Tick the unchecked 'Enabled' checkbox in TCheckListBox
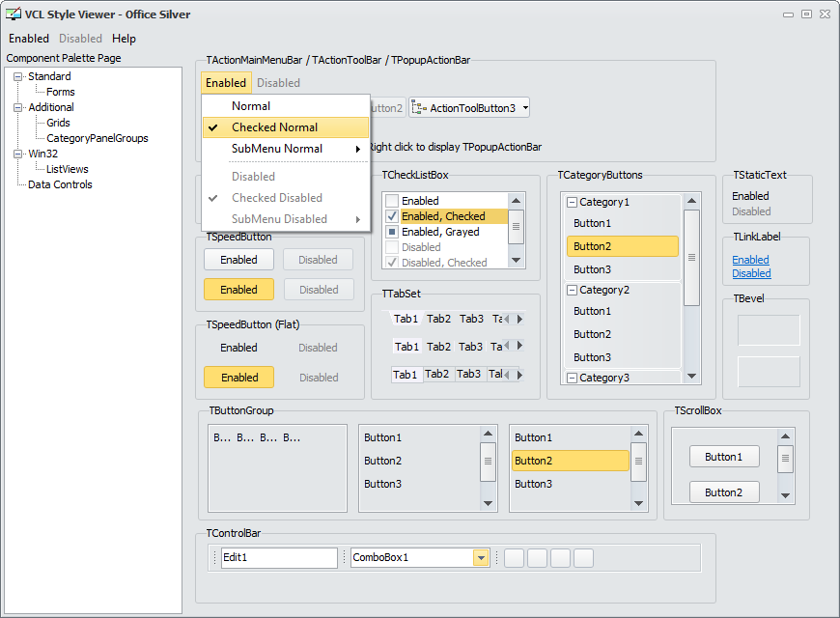The width and height of the screenshot is (840, 618). [392, 201]
